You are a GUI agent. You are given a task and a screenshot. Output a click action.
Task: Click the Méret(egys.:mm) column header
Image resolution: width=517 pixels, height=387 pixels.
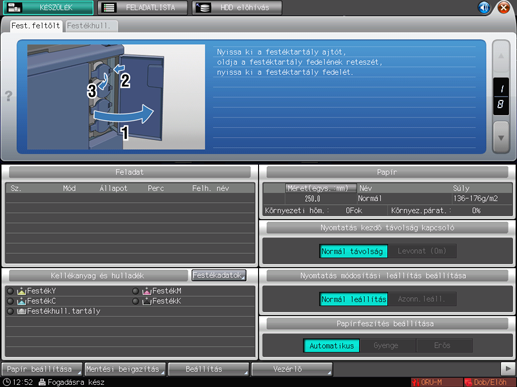point(321,188)
